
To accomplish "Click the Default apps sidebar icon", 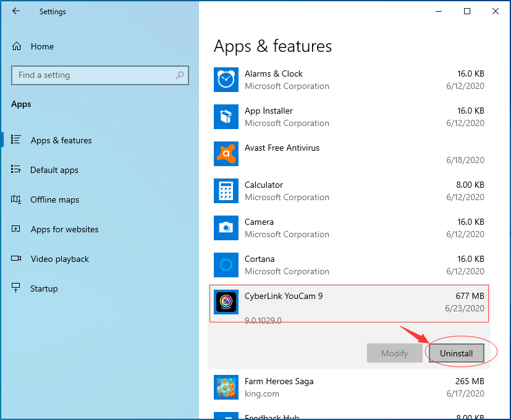I will click(15, 169).
